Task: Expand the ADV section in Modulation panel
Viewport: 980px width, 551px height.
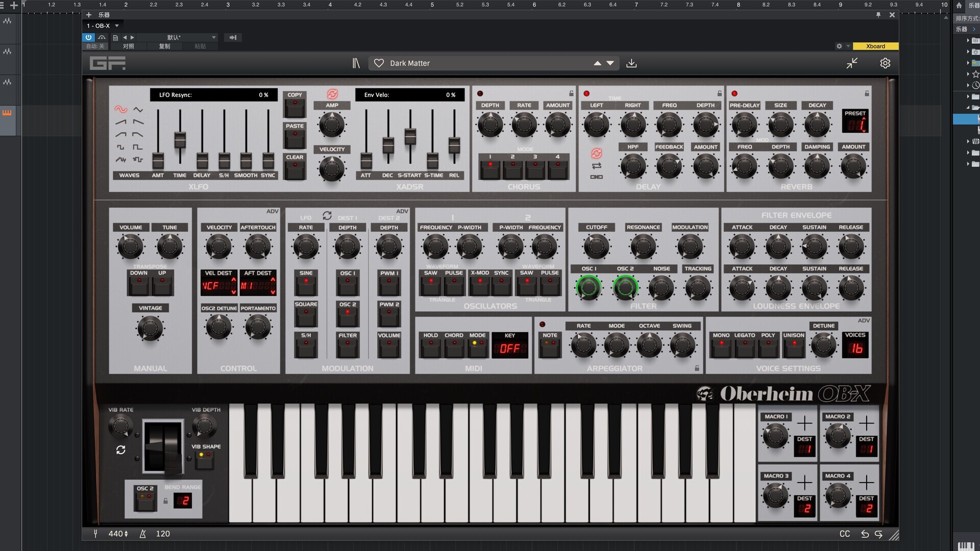Action: pyautogui.click(x=402, y=211)
